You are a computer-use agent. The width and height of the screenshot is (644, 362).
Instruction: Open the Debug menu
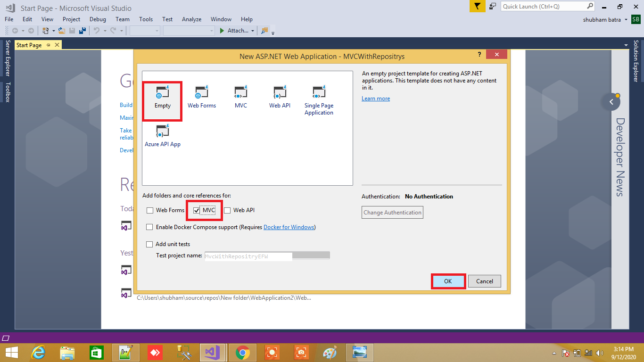coord(98,19)
